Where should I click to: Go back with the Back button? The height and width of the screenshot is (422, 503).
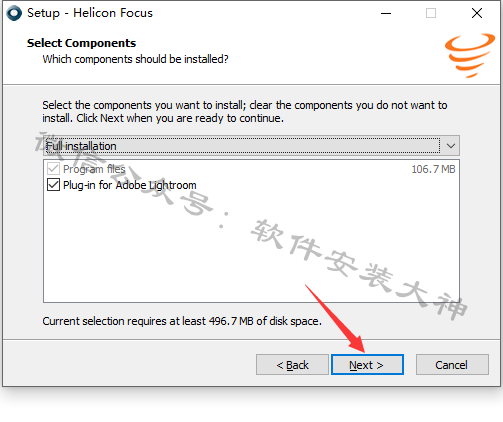pyautogui.click(x=292, y=365)
